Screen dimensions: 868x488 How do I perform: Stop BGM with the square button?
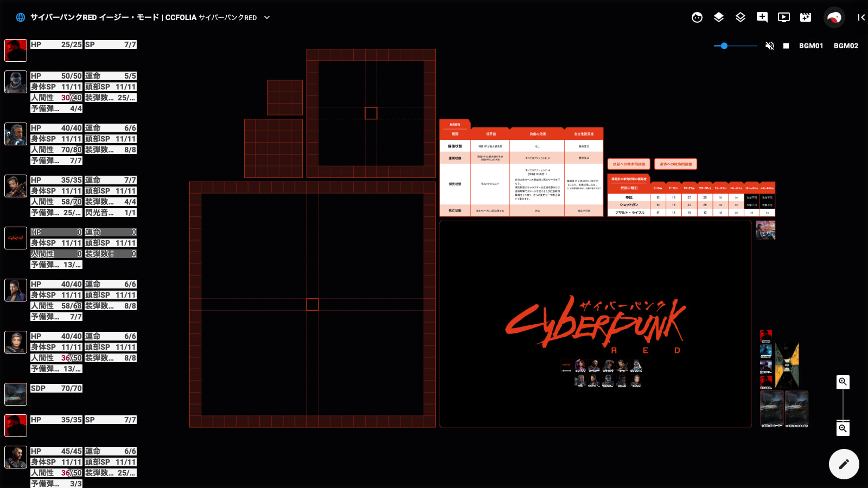[786, 46]
